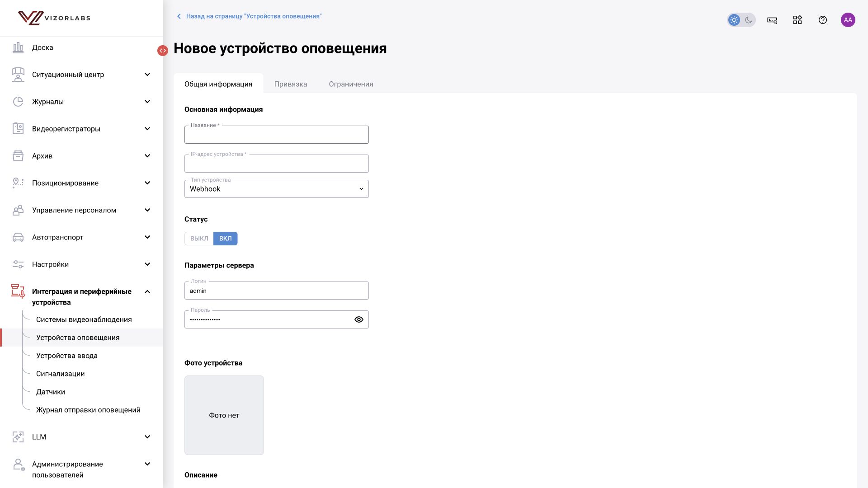Click the Интеграция и периферийные устройства icon
Viewport: 868px width, 488px height.
click(x=18, y=291)
